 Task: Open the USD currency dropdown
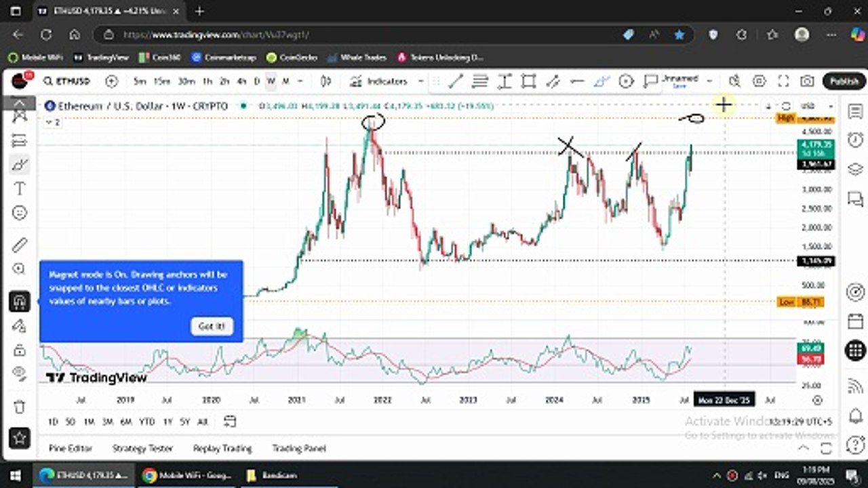[x=817, y=106]
